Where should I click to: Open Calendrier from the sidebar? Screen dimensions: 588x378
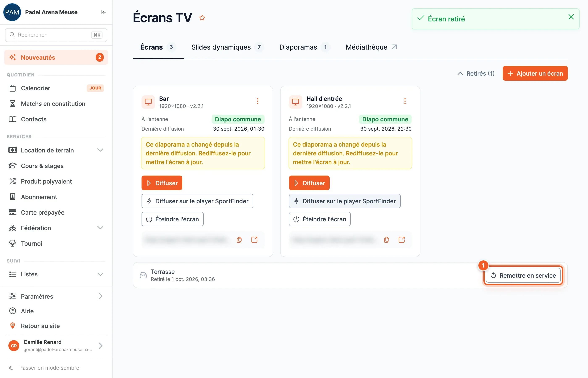[56, 88]
